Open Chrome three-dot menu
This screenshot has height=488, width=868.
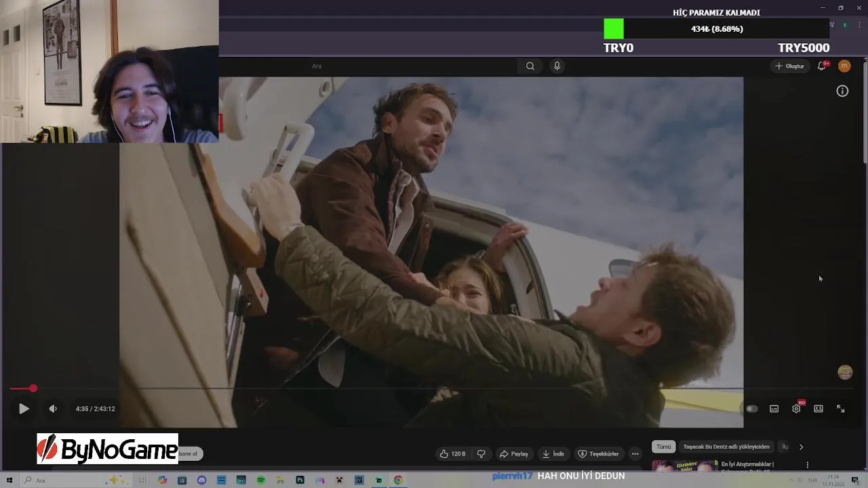tap(859, 25)
